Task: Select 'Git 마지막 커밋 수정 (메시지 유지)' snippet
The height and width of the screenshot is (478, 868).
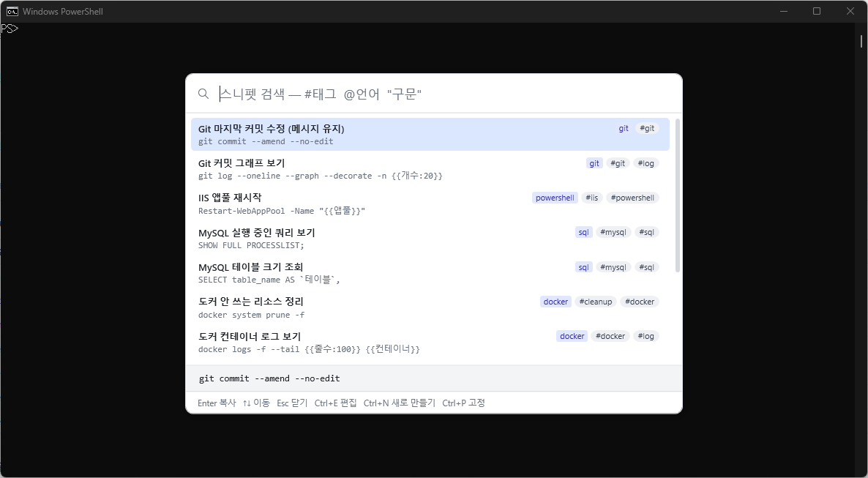Action: click(430, 134)
